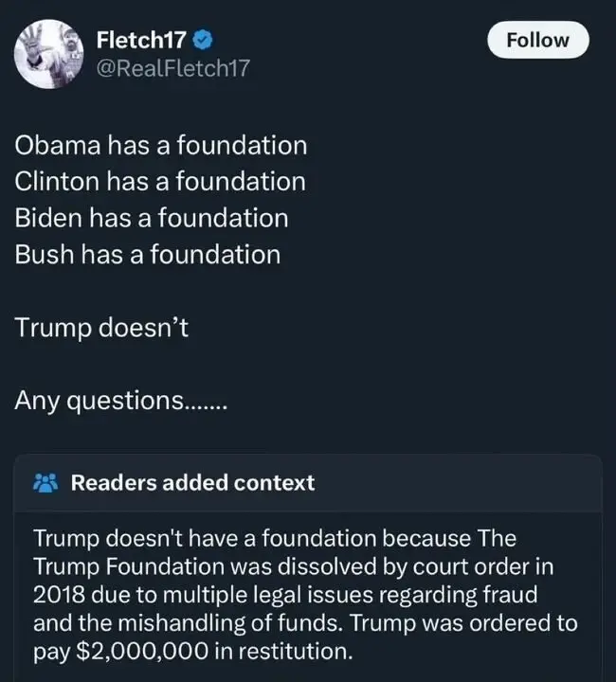Open Fletch17's profile picture avatar

point(48,54)
